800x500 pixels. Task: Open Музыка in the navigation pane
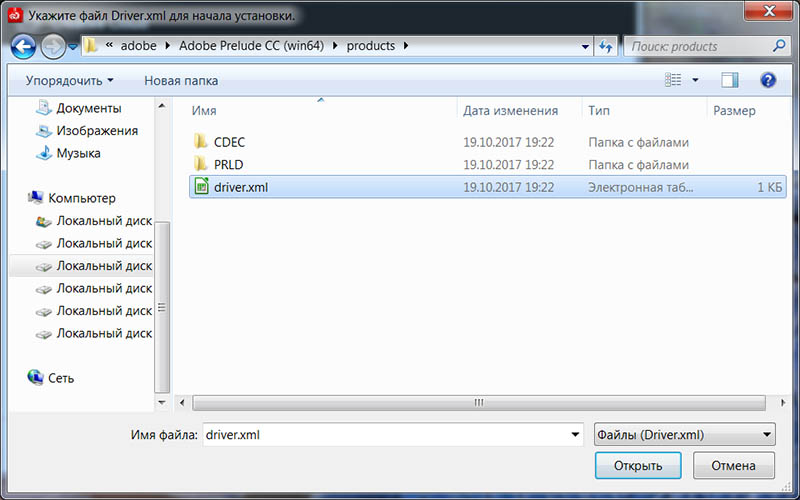coord(78,153)
